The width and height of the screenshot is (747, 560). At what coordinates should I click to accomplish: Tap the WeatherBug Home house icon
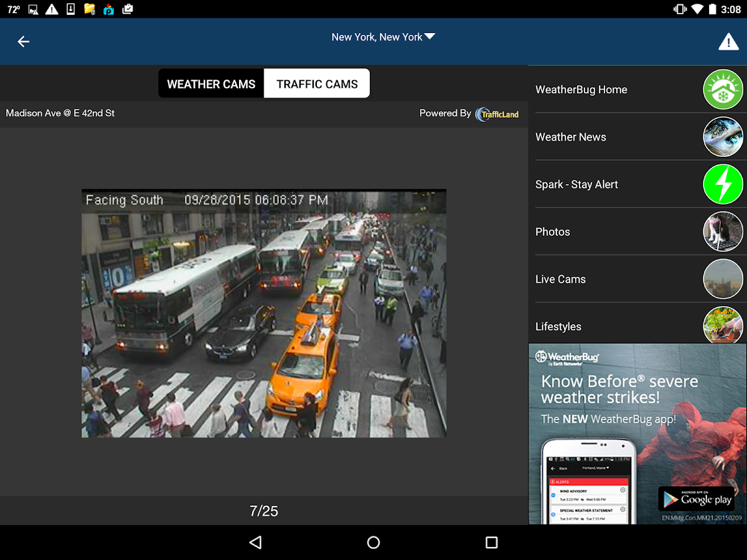click(723, 90)
